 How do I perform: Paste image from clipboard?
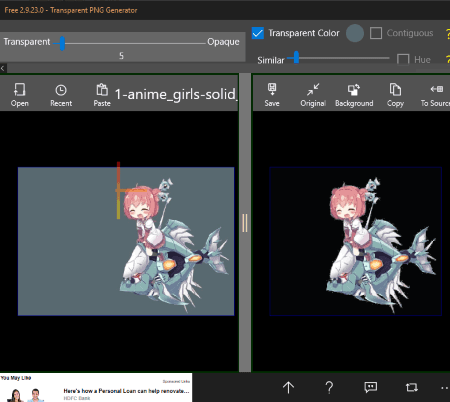102,95
